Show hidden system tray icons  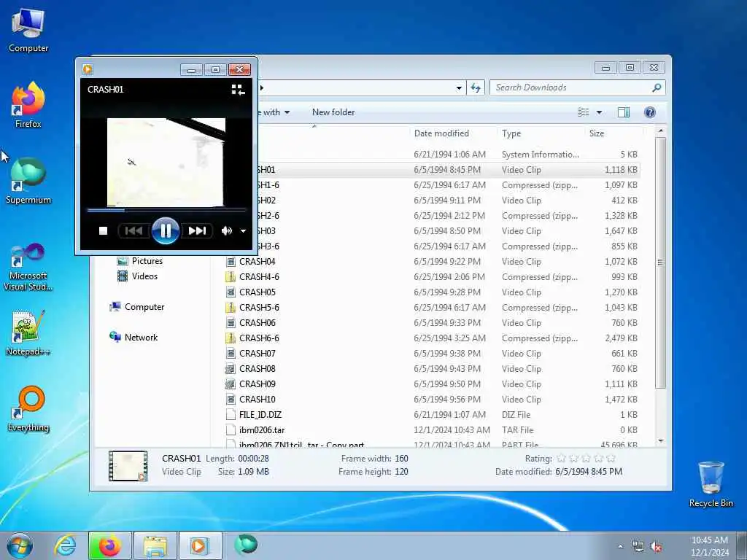tap(620, 547)
